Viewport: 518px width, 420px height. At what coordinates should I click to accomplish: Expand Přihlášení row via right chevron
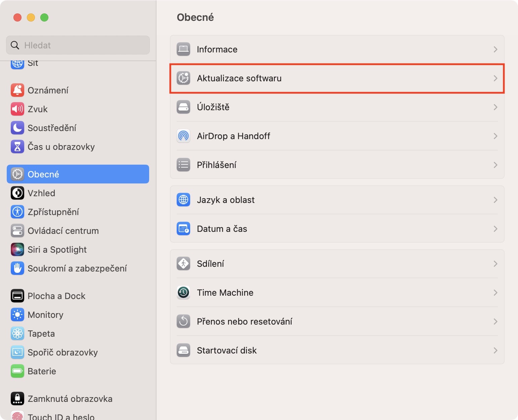tap(495, 165)
